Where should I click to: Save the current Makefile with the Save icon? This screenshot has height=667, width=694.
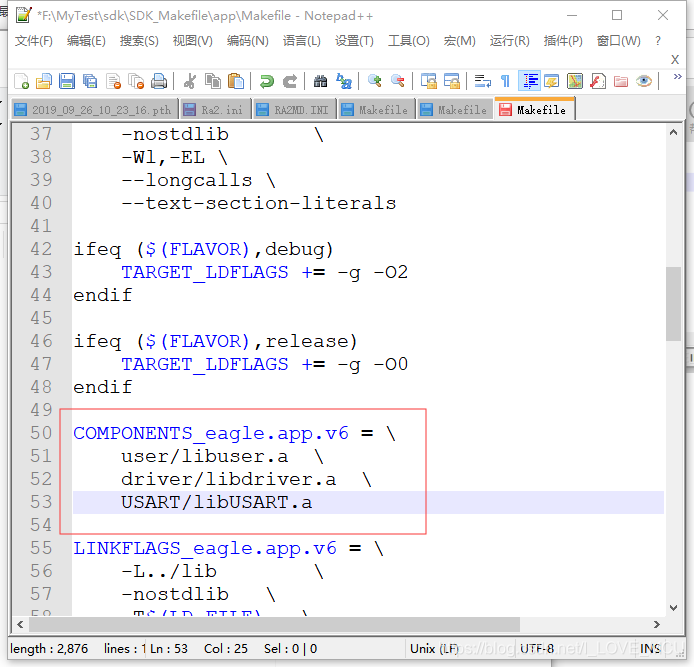67,81
